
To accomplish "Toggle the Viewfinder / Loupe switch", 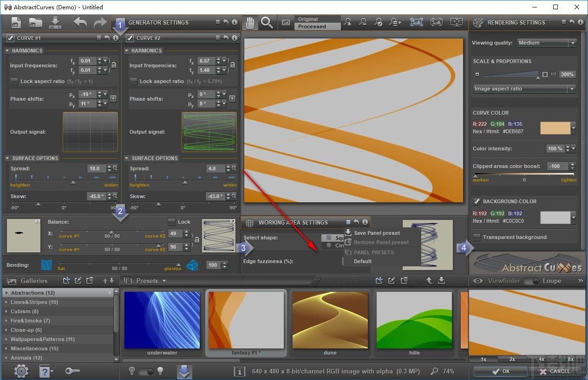I will coord(531,281).
